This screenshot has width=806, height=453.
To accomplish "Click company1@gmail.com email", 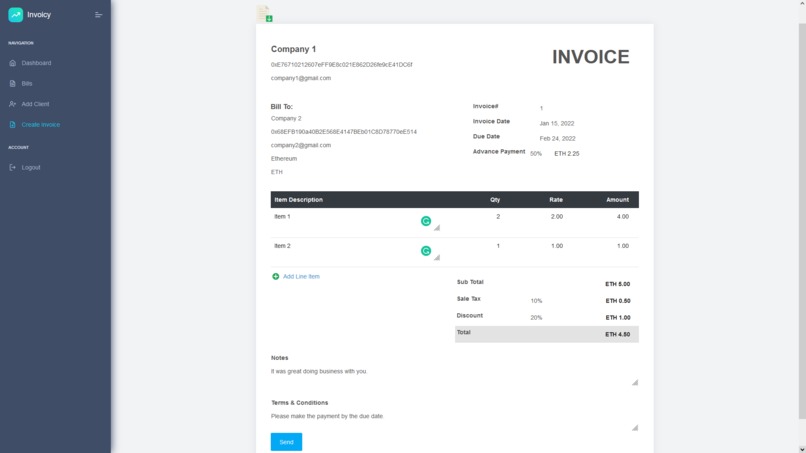I will pos(301,78).
